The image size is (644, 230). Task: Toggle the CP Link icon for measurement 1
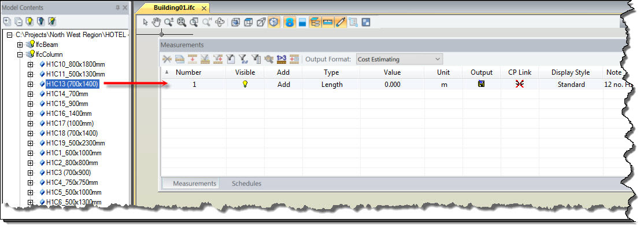tap(520, 85)
